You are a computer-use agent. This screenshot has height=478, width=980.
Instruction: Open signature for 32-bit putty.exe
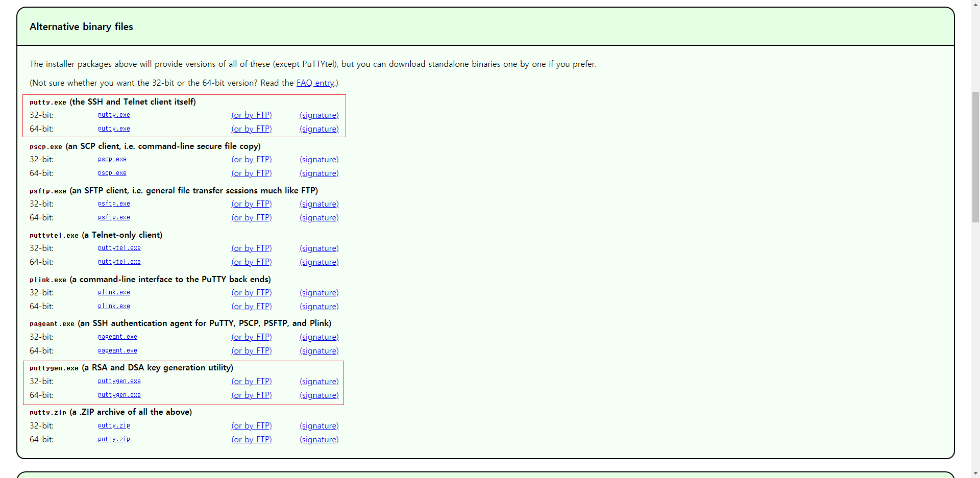click(x=319, y=115)
